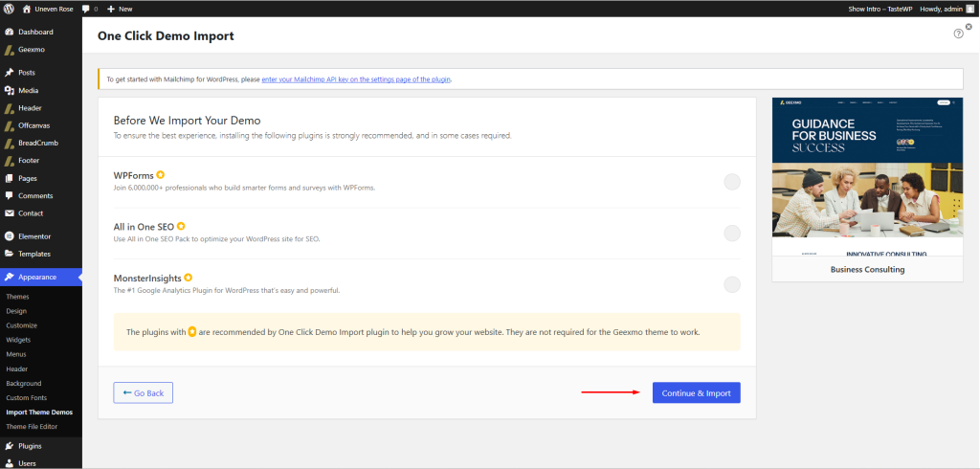This screenshot has width=980, height=469.
Task: Select Customize under Appearance
Action: 22,325
